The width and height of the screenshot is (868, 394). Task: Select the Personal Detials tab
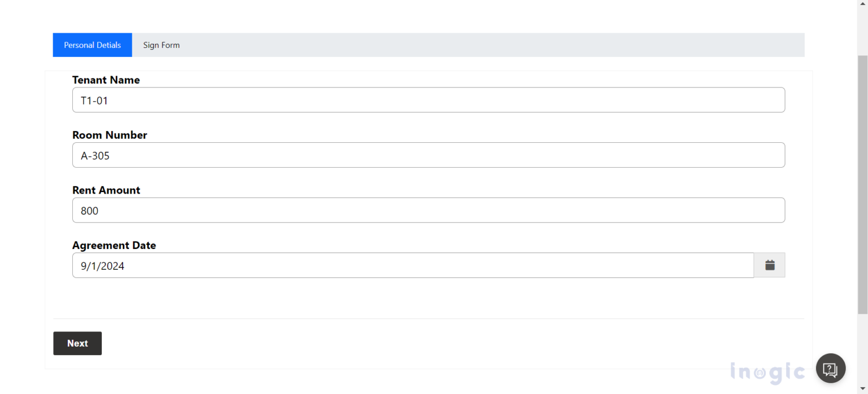pyautogui.click(x=92, y=45)
